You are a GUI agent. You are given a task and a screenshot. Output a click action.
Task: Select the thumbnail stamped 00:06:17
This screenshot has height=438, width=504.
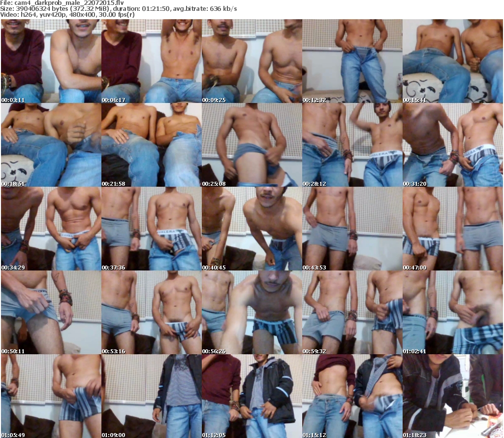[152, 61]
